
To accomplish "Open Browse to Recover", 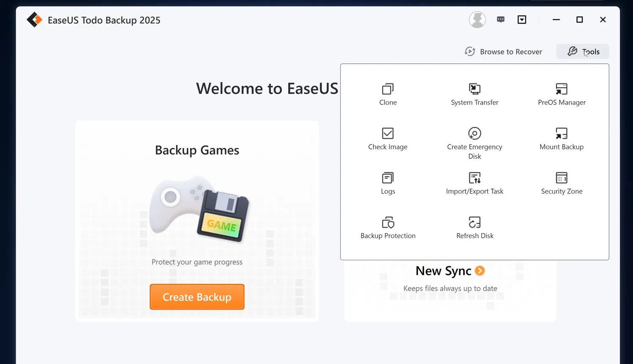I will click(503, 51).
